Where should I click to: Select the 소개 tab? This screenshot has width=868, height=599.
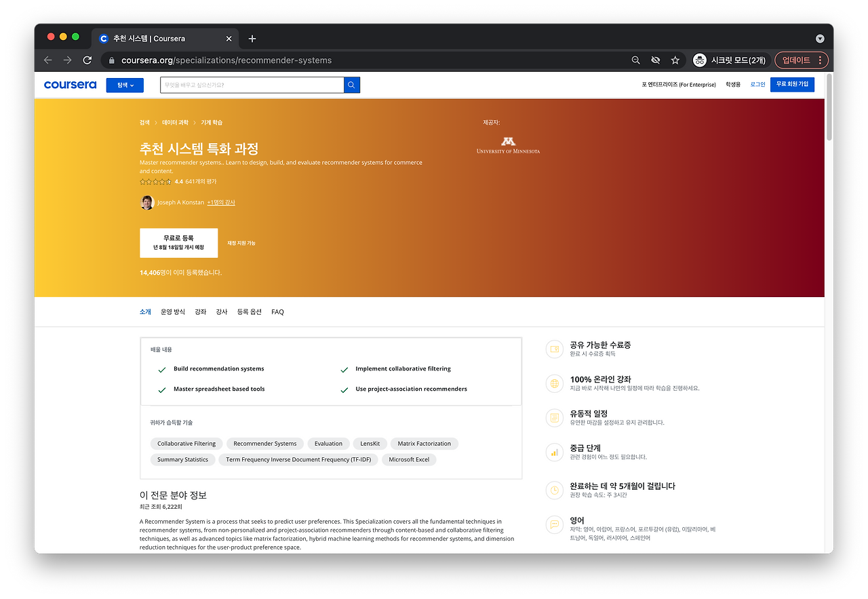coord(145,312)
